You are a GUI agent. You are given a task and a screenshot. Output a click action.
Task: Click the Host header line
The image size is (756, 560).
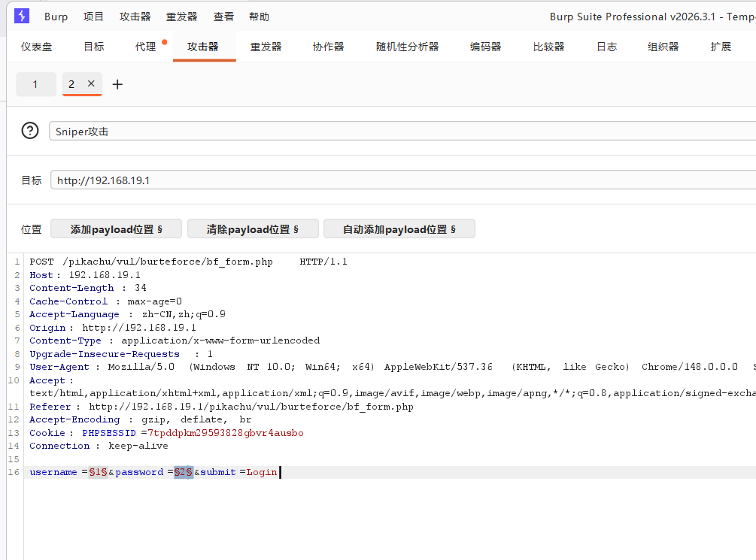[x=85, y=274]
